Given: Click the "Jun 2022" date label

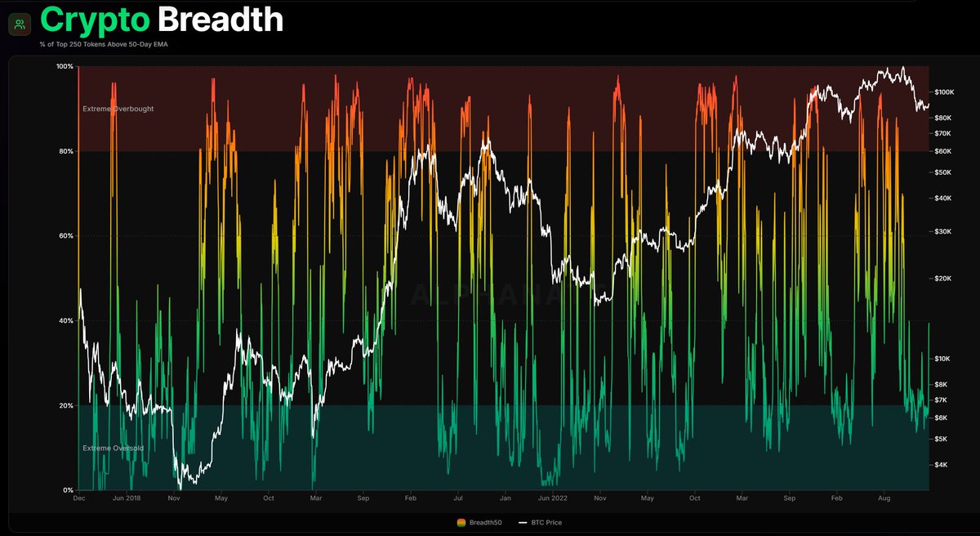Looking at the screenshot, I should [553, 498].
